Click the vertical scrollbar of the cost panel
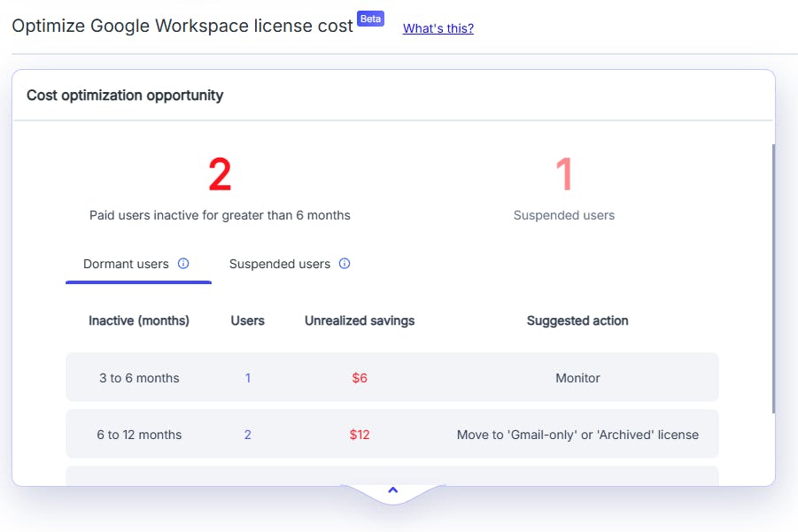The image size is (798, 532). coord(773,279)
